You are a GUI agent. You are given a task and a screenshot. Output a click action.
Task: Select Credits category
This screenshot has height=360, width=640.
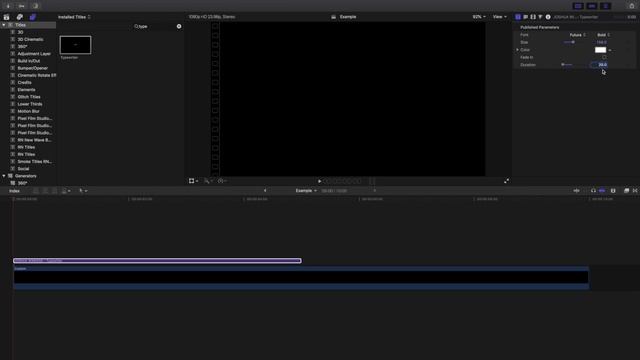pos(24,82)
